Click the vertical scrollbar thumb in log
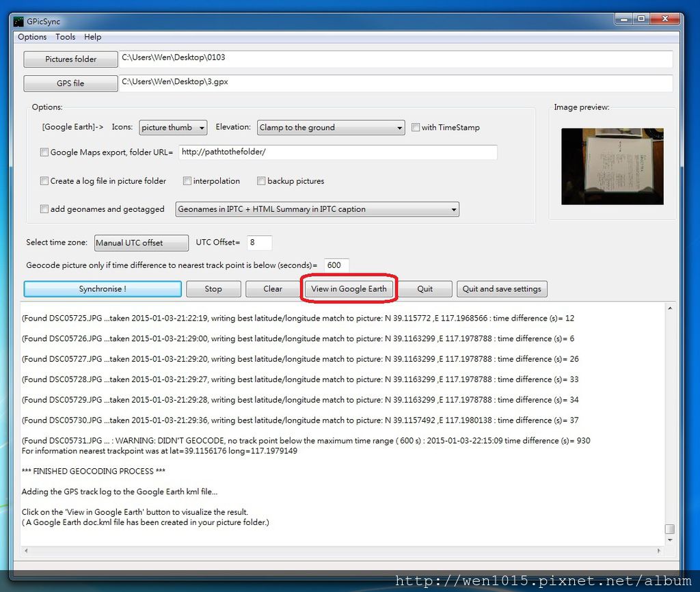700x592 pixels. pyautogui.click(x=670, y=529)
